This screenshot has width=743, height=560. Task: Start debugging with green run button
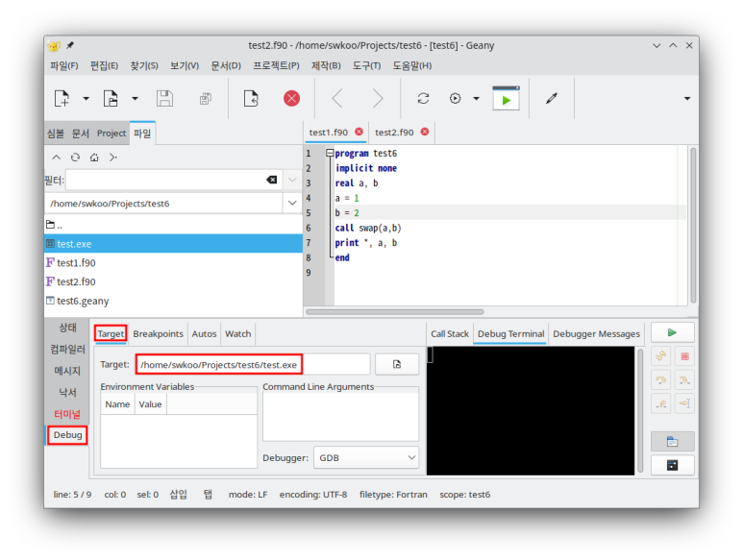[x=673, y=332]
